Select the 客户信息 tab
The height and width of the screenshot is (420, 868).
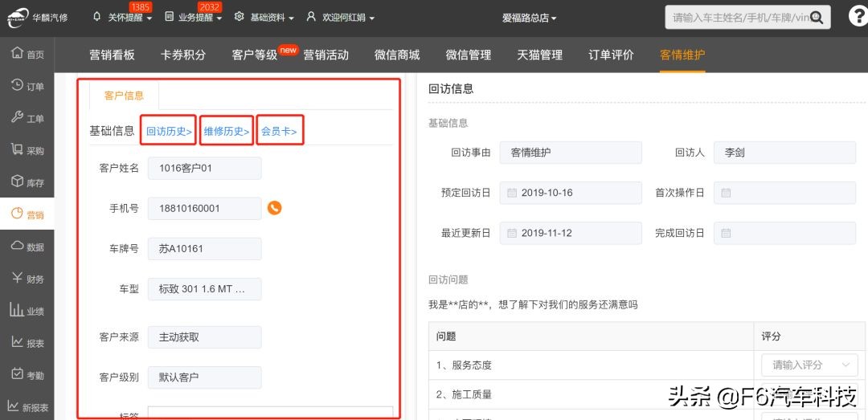pos(124,96)
